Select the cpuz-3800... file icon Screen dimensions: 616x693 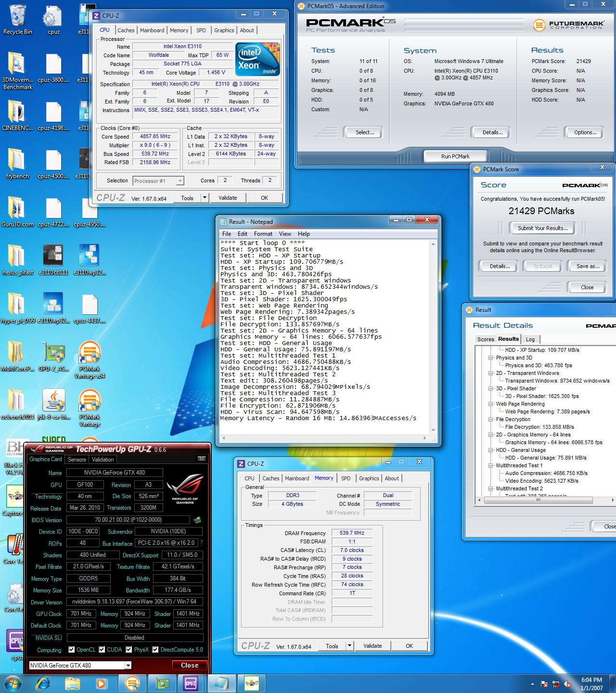click(53, 67)
